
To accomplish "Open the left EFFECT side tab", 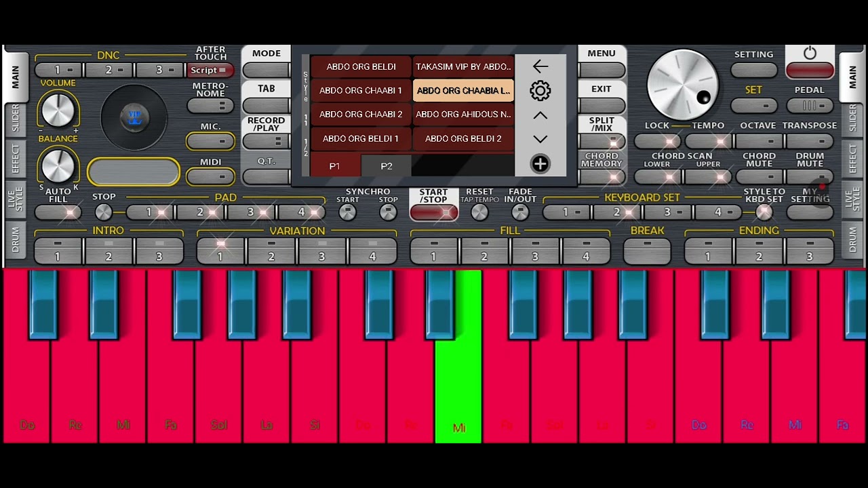I will (15, 159).
